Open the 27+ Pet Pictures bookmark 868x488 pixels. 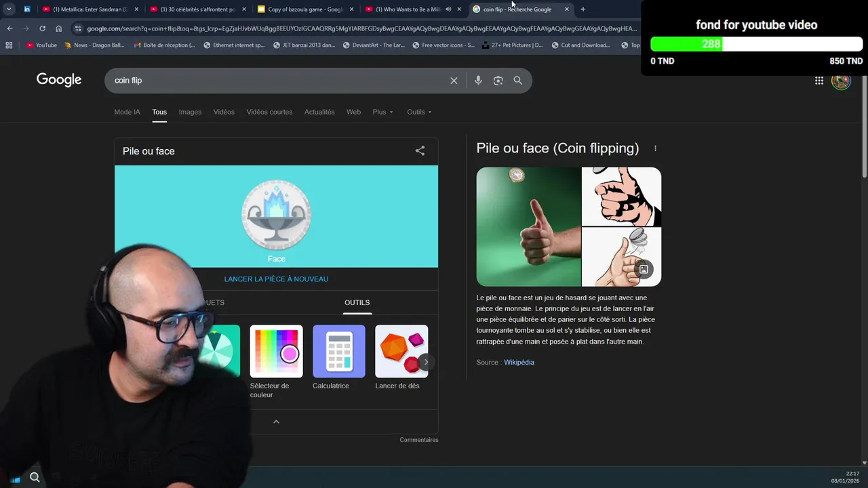coord(512,45)
